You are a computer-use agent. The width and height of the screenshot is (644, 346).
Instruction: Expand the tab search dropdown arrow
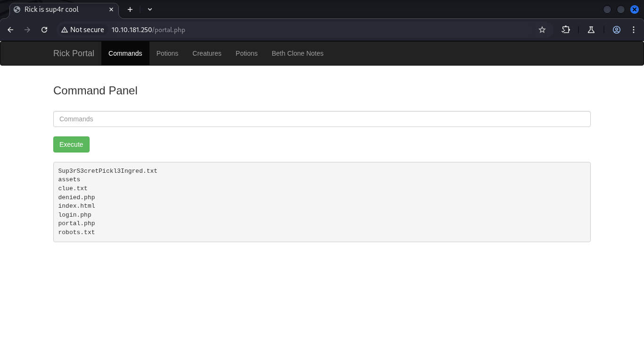(x=150, y=9)
